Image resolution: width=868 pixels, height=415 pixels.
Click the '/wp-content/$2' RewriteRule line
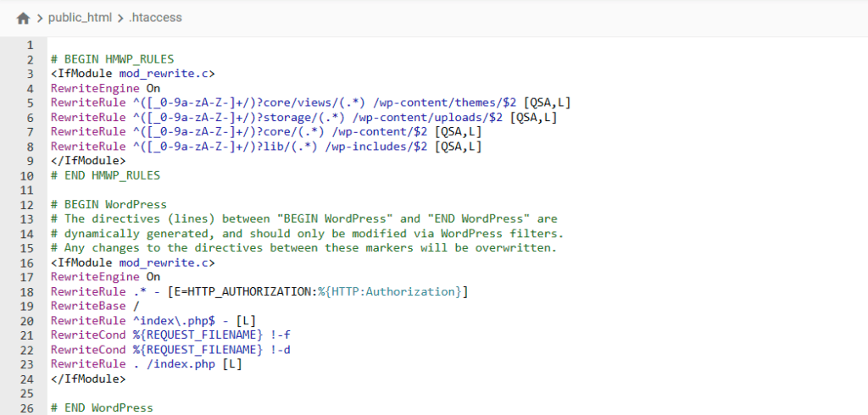pyautogui.click(x=266, y=131)
